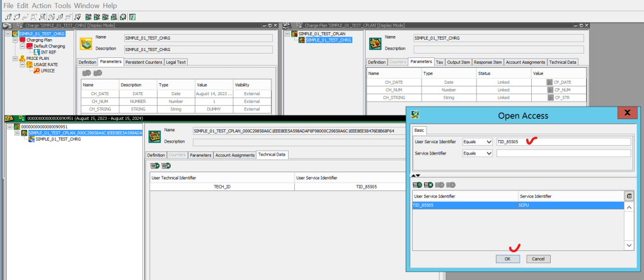Click column settings icon in results table header

coord(628,196)
